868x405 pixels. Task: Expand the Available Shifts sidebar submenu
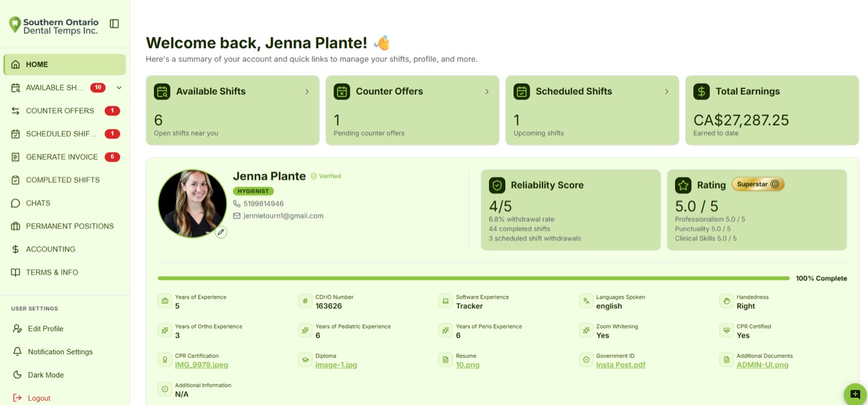coord(119,88)
